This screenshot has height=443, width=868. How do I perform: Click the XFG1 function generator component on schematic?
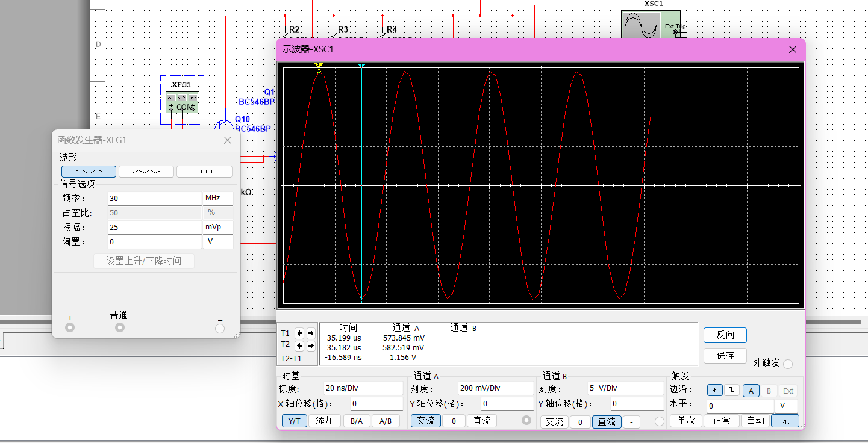pyautogui.click(x=182, y=102)
